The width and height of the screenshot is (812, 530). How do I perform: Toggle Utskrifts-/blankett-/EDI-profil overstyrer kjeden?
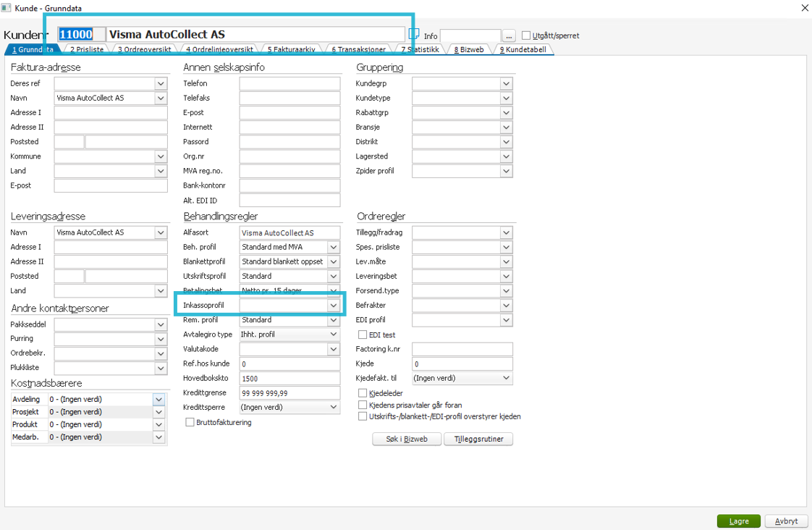pyautogui.click(x=363, y=416)
